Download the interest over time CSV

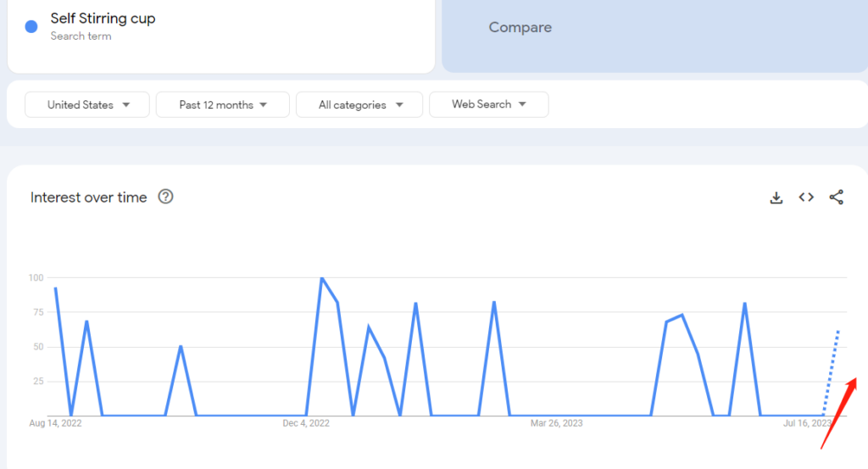(x=776, y=198)
